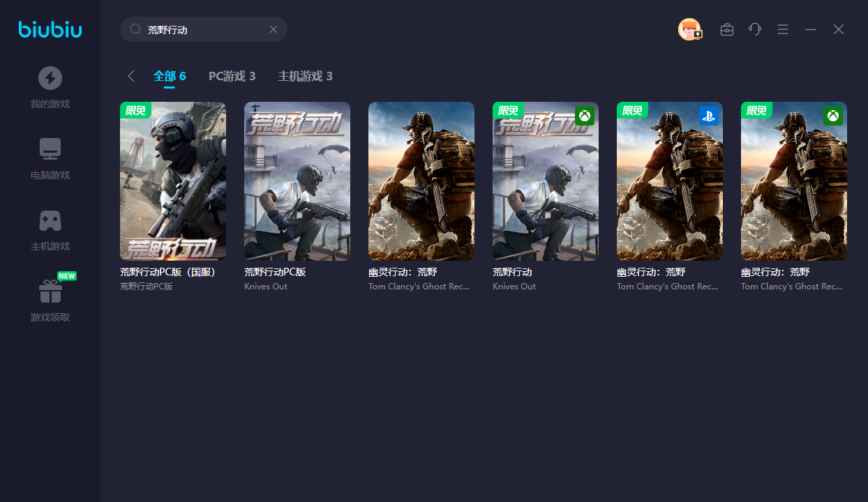This screenshot has height=502, width=868.
Task: Open customer support headset icon
Action: click(755, 29)
